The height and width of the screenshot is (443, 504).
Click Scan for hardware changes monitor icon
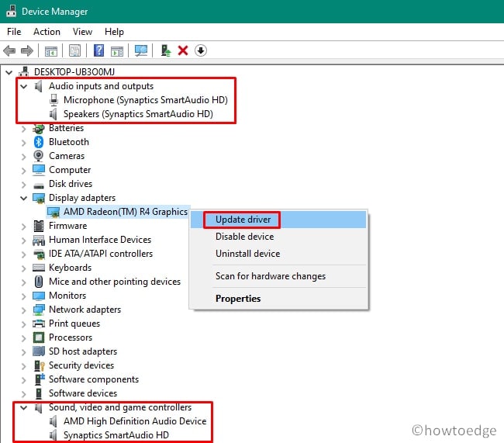pyautogui.click(x=141, y=50)
